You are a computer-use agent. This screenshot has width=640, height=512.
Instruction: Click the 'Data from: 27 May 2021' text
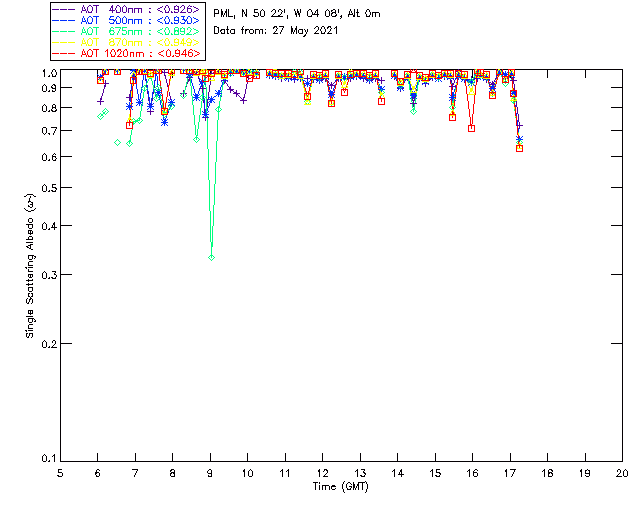[x=276, y=31]
